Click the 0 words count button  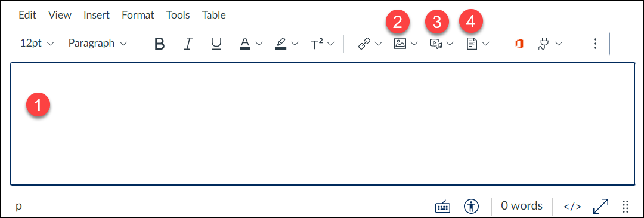522,205
